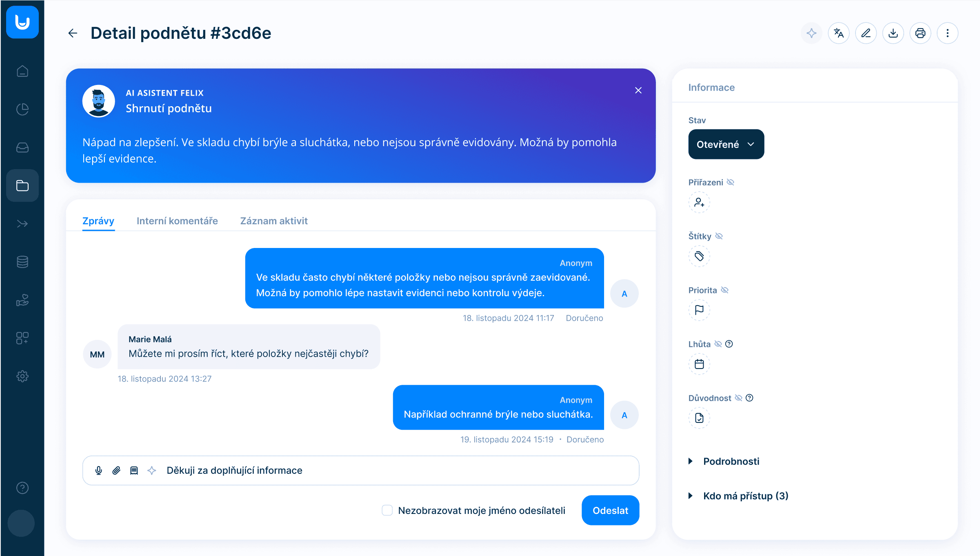Go back using the left arrow
The width and height of the screenshot is (980, 556).
click(x=73, y=33)
